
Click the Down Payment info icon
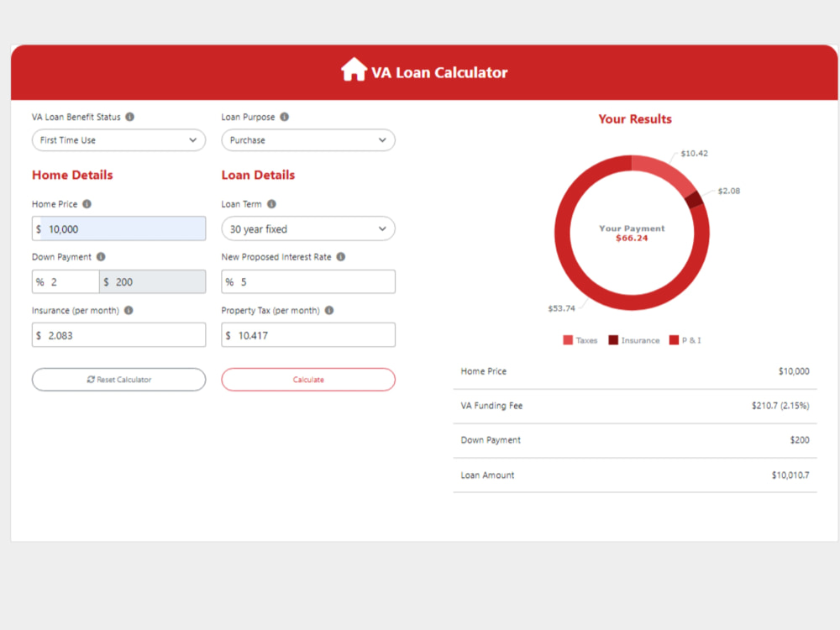[x=101, y=256]
